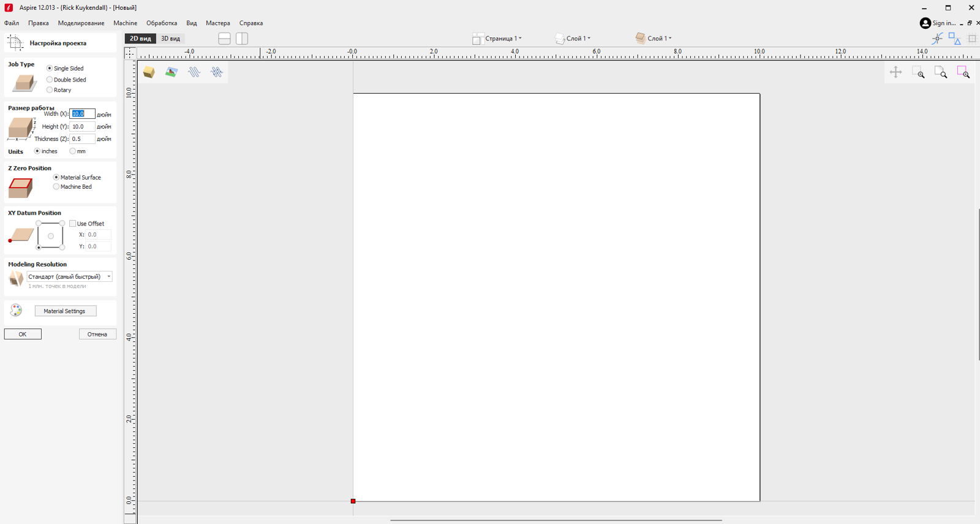Viewport: 980px width, 524px height.
Task: Click the Thickness (Z) input field
Action: tap(81, 139)
